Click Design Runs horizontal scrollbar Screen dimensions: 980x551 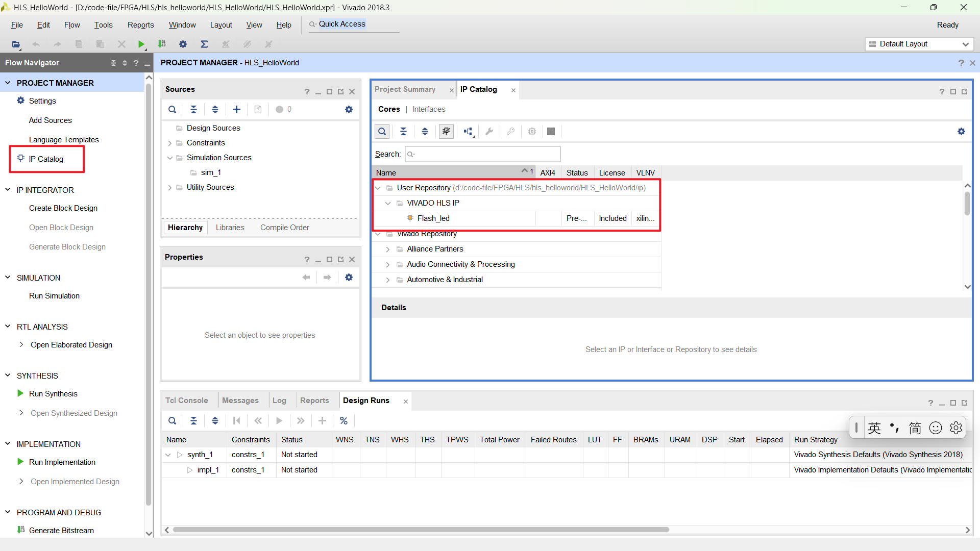(421, 530)
